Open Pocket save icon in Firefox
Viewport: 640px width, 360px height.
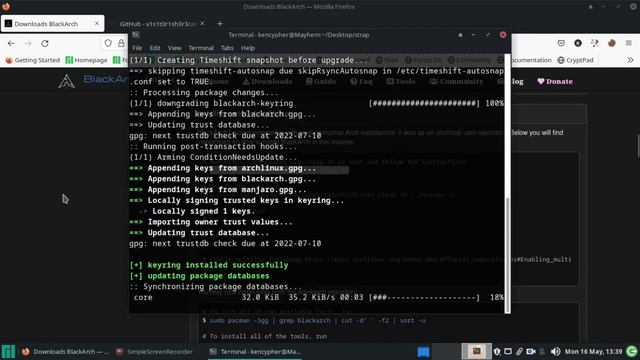[561, 43]
